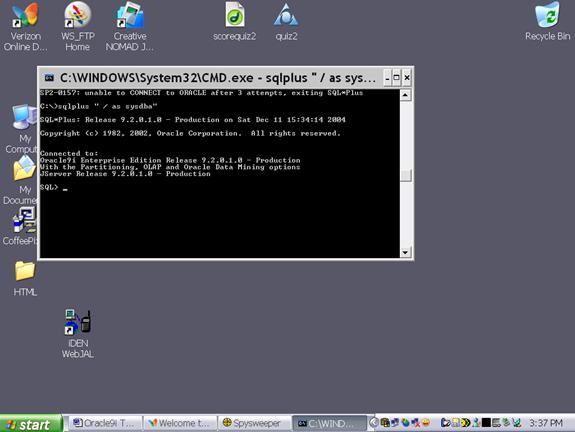Click at the SQL> prompt line
575x432 pixels.
click(x=54, y=187)
